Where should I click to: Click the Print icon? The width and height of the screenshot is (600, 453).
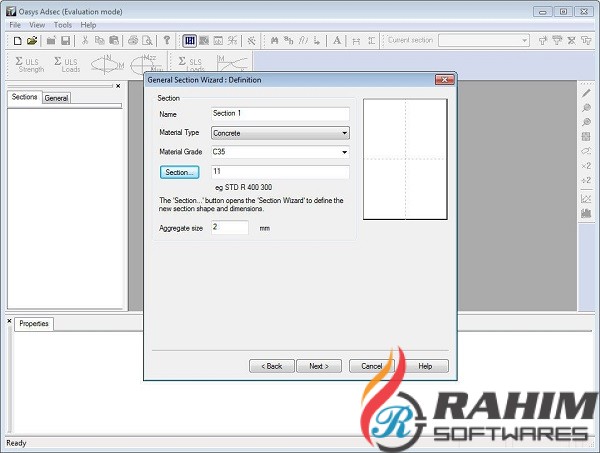tap(133, 40)
